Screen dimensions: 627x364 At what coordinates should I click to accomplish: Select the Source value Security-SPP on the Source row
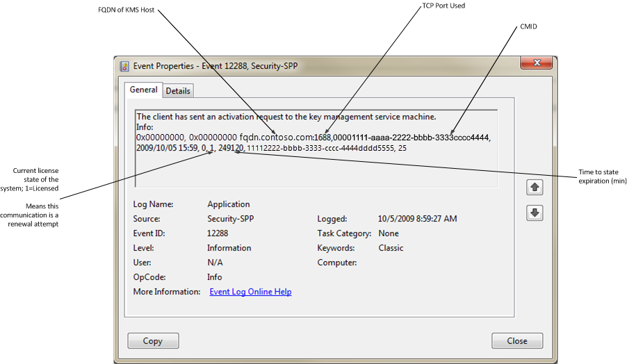230,219
